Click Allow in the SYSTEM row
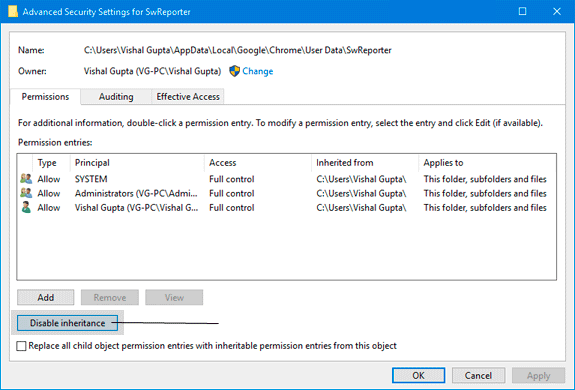 [48, 179]
